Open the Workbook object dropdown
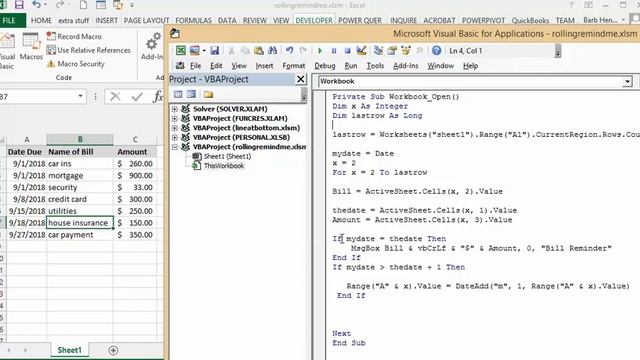Viewport: 640px width, 360px height. click(627, 82)
